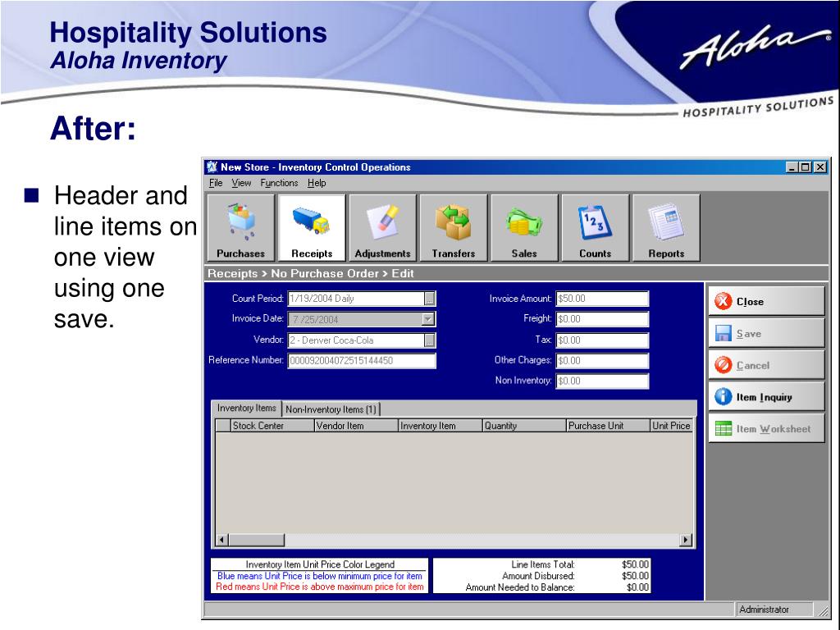Minimize the Inventory Control Operations window

tap(792, 167)
